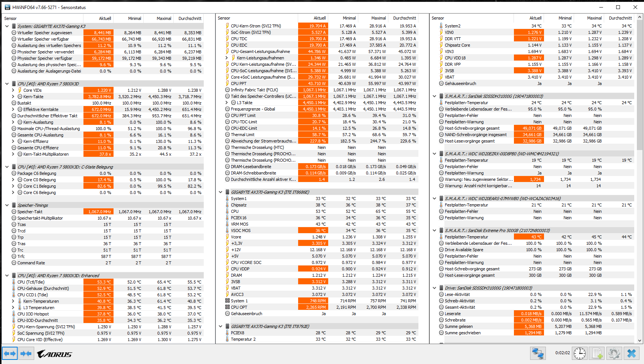
Task: Click Sensor column header in middle panel
Action: 257,18
